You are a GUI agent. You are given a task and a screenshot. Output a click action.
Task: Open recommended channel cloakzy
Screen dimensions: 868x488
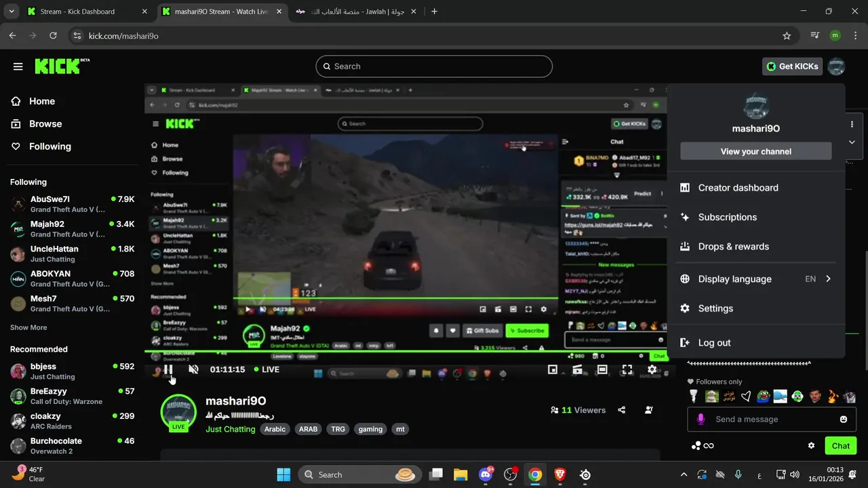click(x=73, y=421)
